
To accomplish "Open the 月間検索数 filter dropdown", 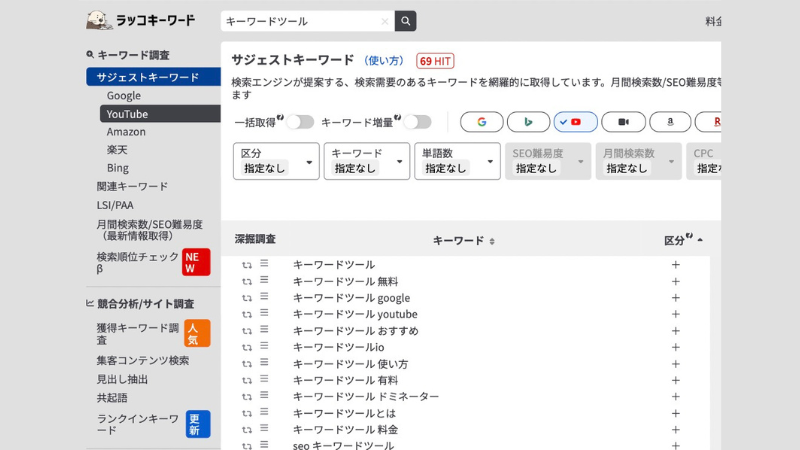I will click(x=638, y=161).
